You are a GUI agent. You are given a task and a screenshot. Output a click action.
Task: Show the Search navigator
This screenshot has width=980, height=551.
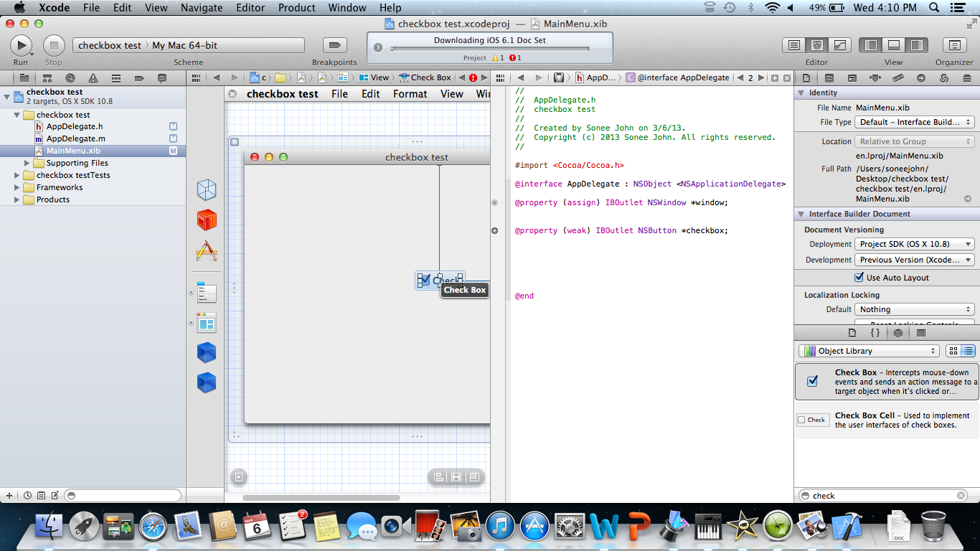coord(70,77)
